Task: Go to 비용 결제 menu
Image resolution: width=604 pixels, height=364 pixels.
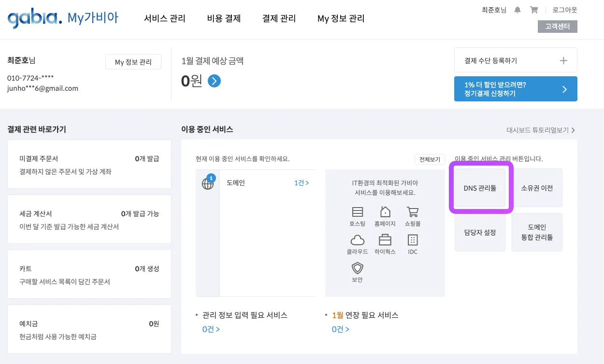Action: (224, 19)
